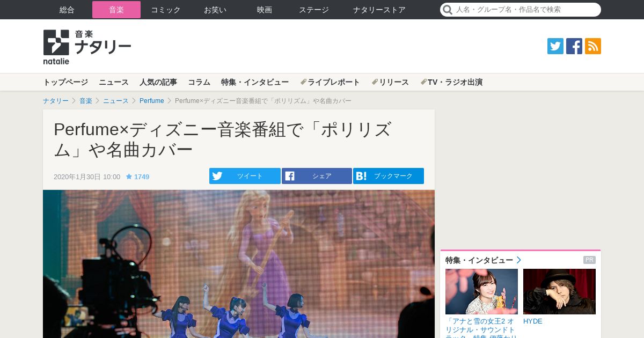Open ライブレポート in navigation
The image size is (644, 338).
(x=330, y=82)
